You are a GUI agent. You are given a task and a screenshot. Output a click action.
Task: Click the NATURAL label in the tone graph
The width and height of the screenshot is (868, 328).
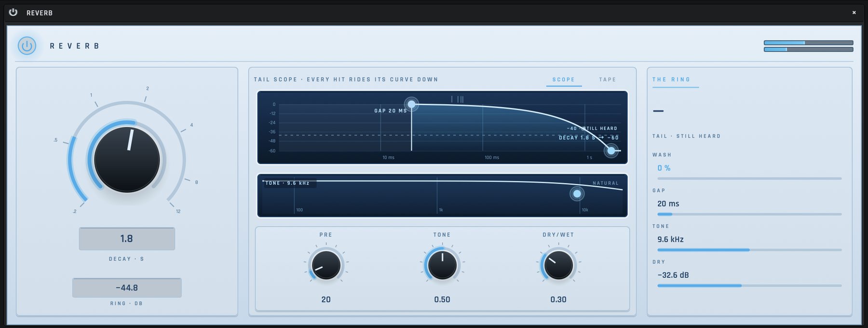(606, 183)
